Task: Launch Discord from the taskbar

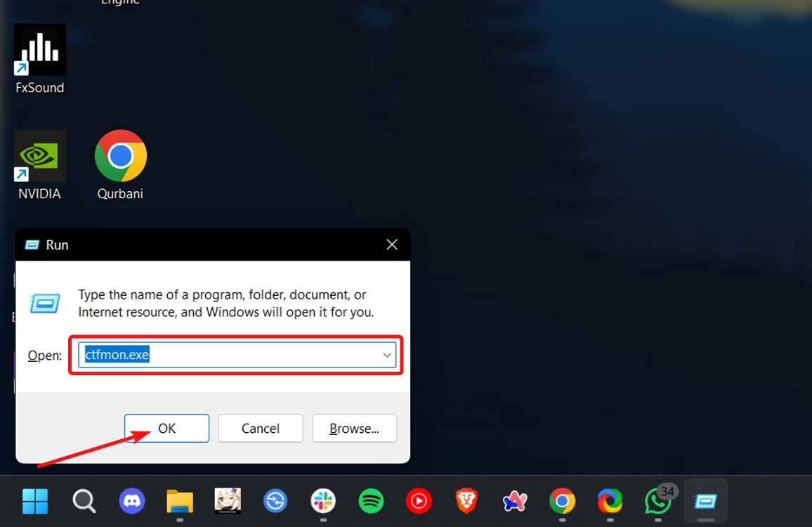Action: point(132,502)
